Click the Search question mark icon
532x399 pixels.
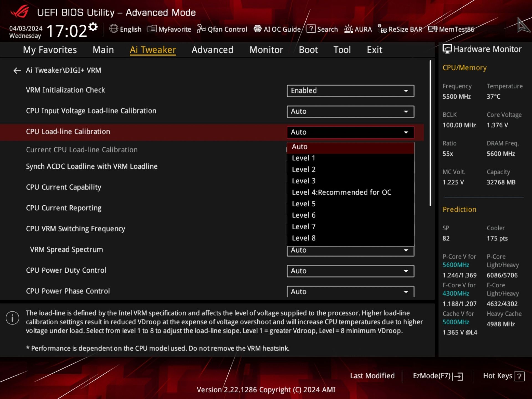311,29
